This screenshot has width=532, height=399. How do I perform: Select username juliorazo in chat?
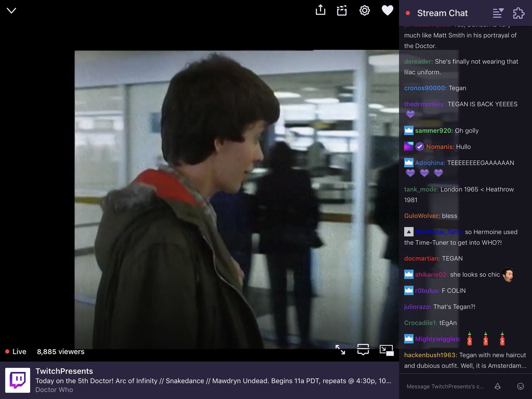(x=418, y=307)
